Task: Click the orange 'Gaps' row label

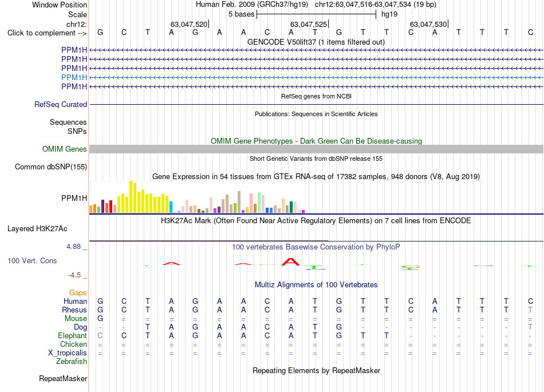Action: pos(78,293)
